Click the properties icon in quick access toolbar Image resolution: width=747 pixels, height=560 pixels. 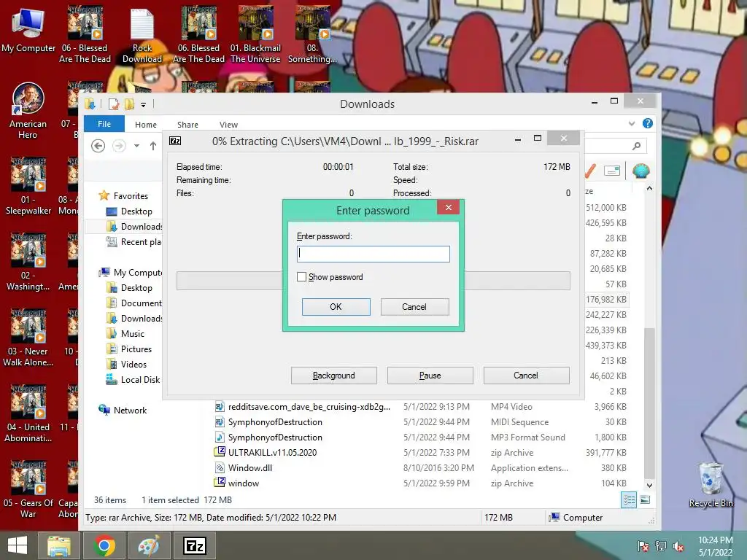113,104
